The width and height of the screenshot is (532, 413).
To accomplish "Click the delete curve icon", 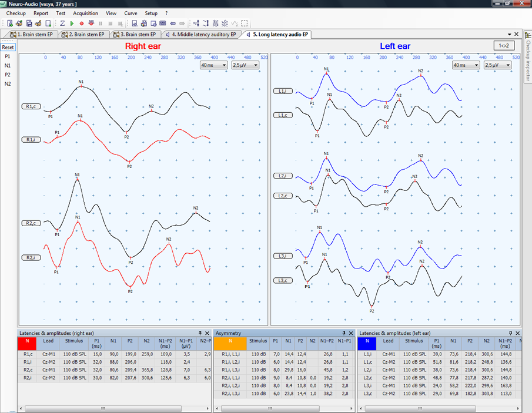I will pos(235,23).
